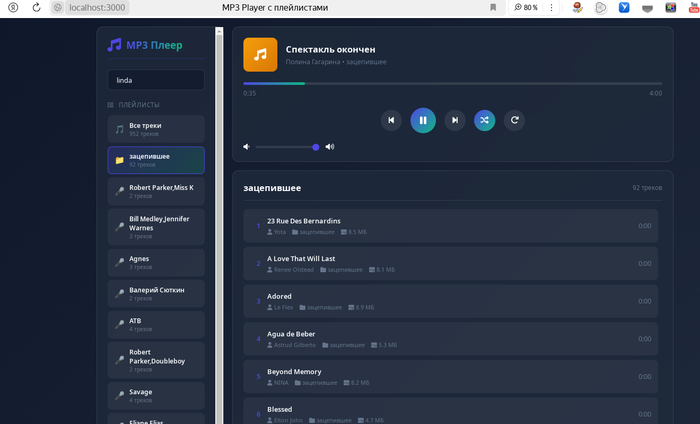Select the 'зацепившее' playlist
The image size is (700, 424).
(x=155, y=160)
